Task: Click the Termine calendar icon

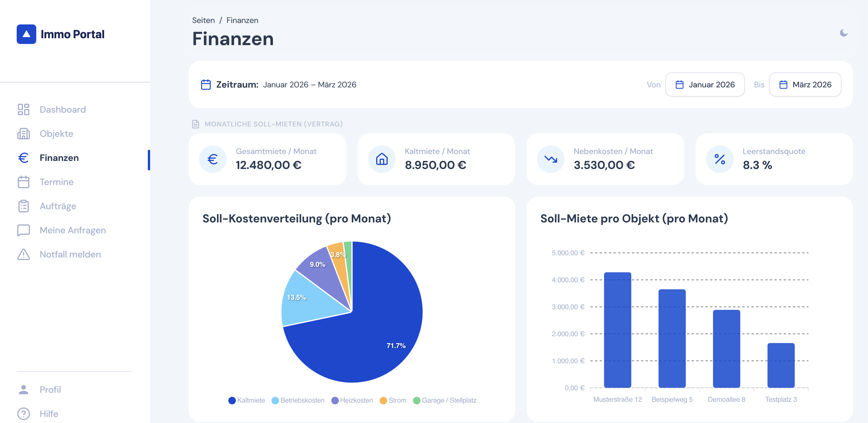Action: point(23,182)
